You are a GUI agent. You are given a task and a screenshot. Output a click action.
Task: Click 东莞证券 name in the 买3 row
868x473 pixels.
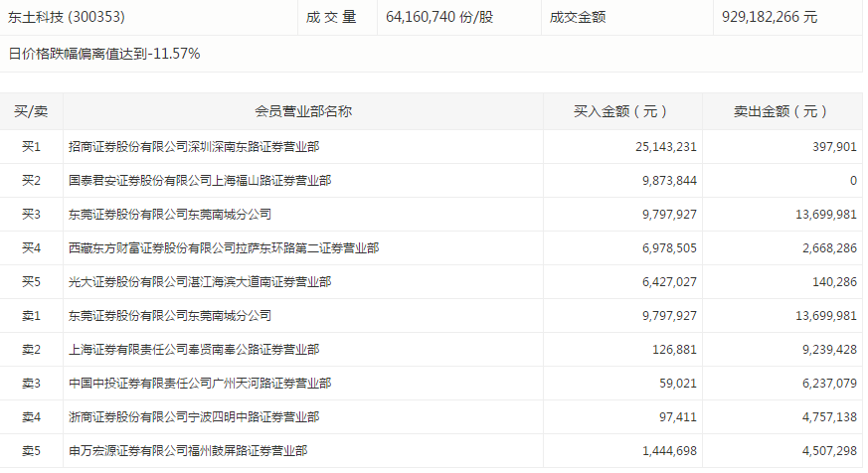coord(170,214)
